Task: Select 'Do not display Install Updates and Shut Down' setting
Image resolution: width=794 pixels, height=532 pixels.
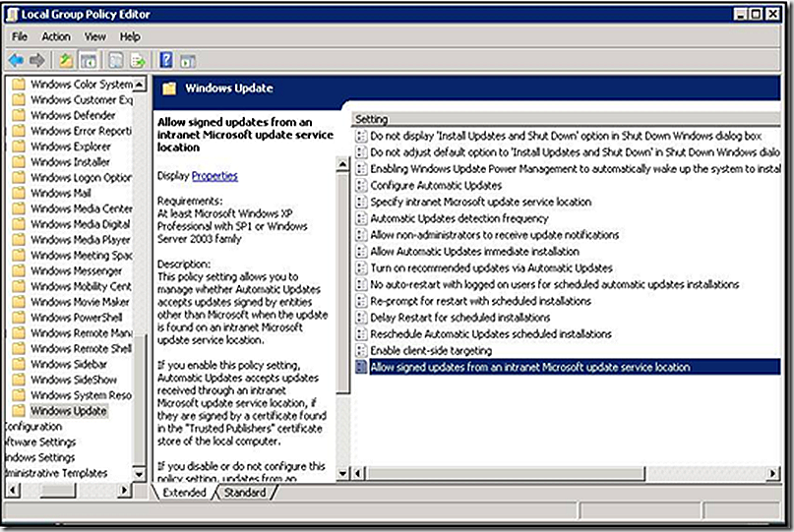Action: pos(566,136)
